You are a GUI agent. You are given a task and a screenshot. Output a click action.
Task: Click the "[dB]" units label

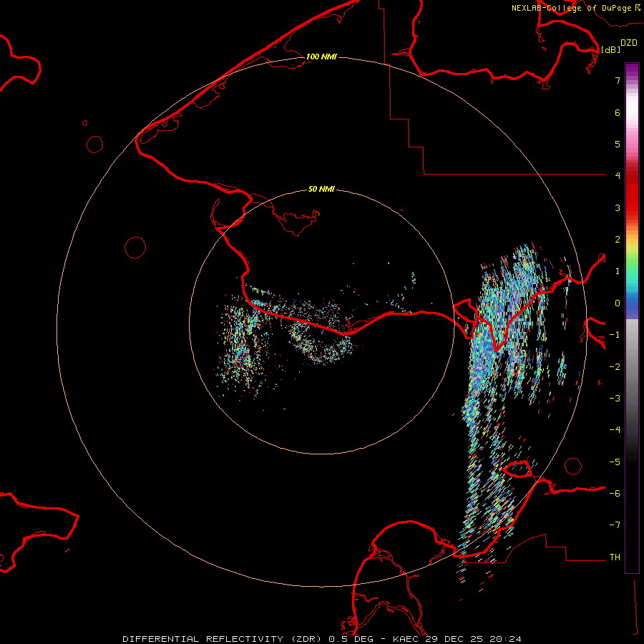tap(611, 49)
